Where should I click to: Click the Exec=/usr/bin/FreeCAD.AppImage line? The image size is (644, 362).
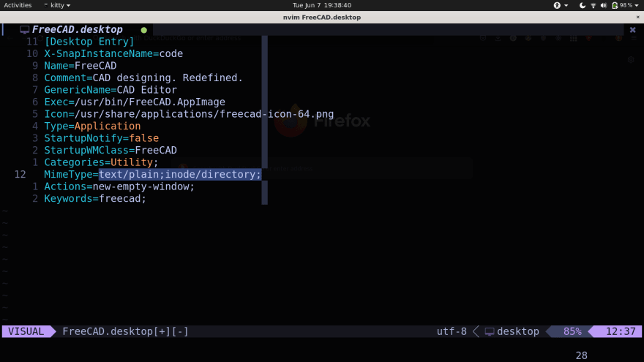(x=135, y=102)
